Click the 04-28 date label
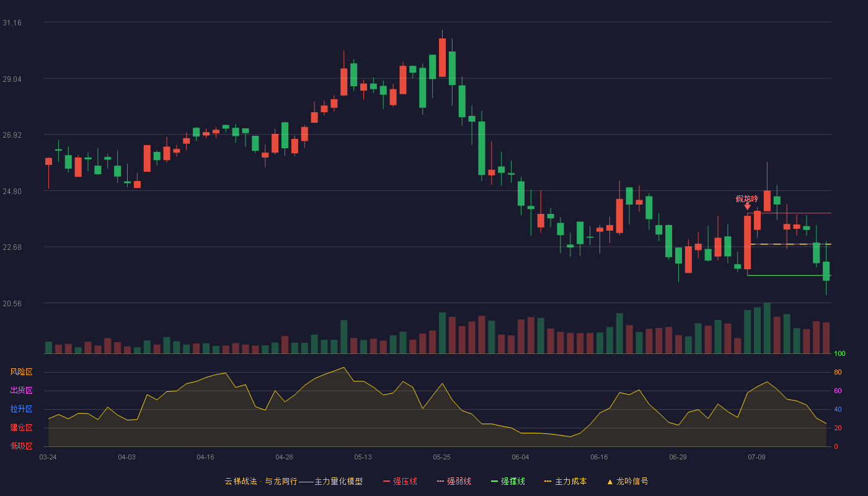 [x=284, y=457]
